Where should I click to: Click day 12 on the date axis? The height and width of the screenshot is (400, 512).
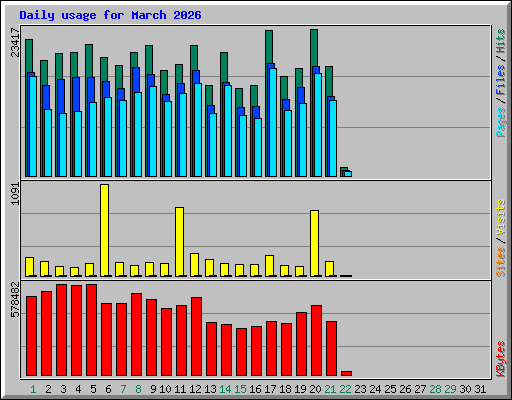point(195,389)
